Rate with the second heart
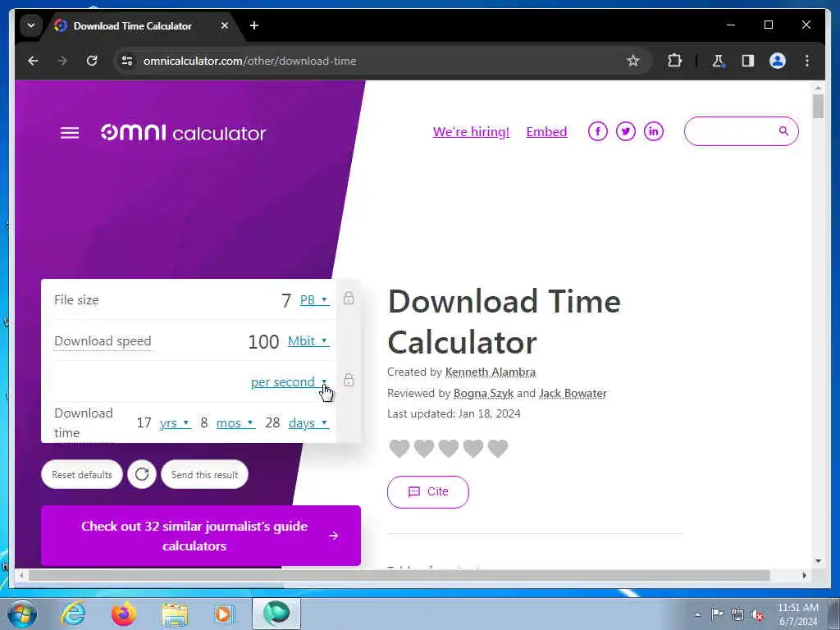Image resolution: width=840 pixels, height=630 pixels. 424,449
